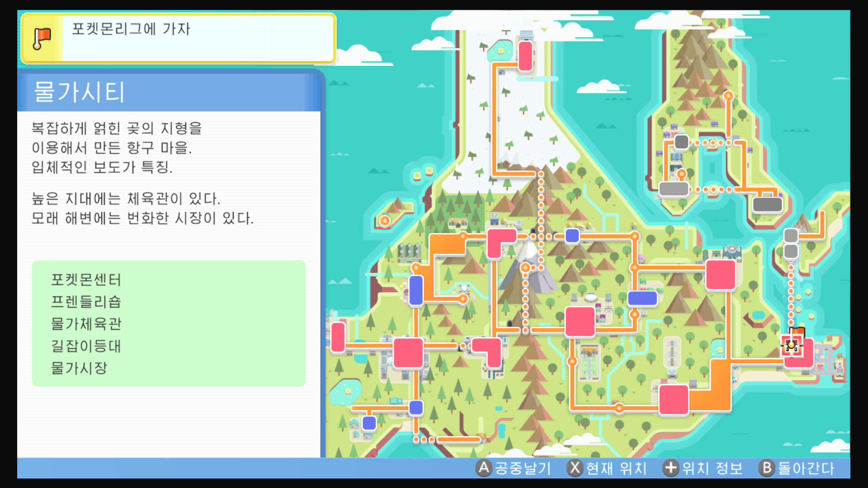Screen dimensions: 868x488
Task: Click the line 모래 해변에는 번화한 시장이 있다
Action: [x=142, y=218]
